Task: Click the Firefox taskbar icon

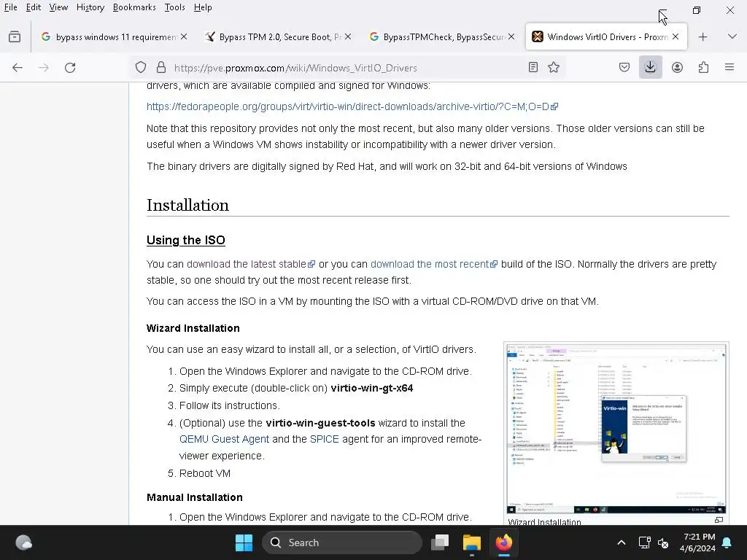Action: click(x=503, y=542)
